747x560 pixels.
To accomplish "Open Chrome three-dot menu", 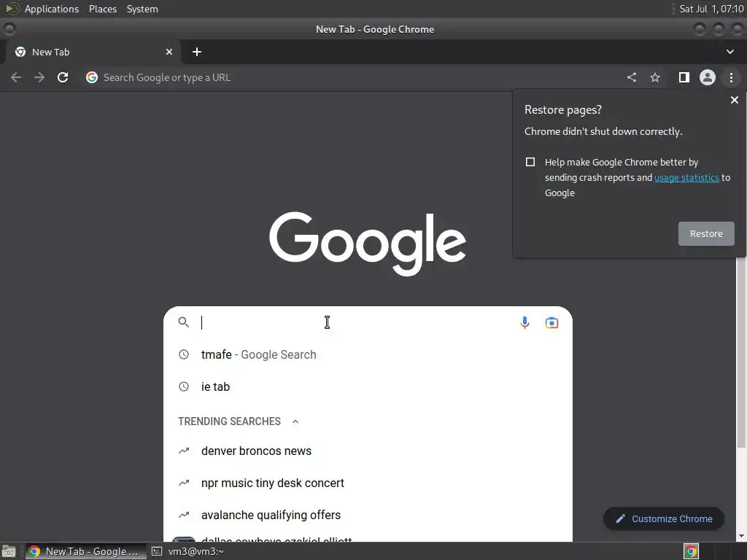I will click(x=731, y=77).
